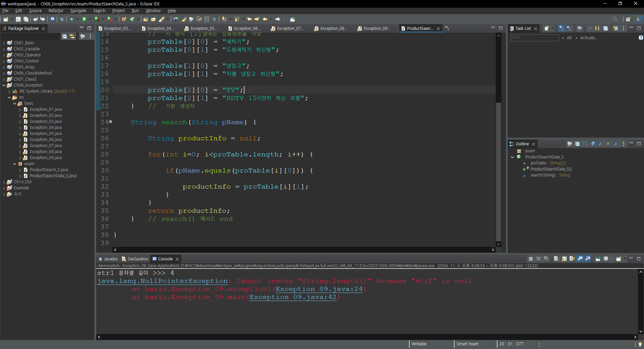Collapse the src folder
The width and height of the screenshot is (644, 349).
(x=9, y=97)
